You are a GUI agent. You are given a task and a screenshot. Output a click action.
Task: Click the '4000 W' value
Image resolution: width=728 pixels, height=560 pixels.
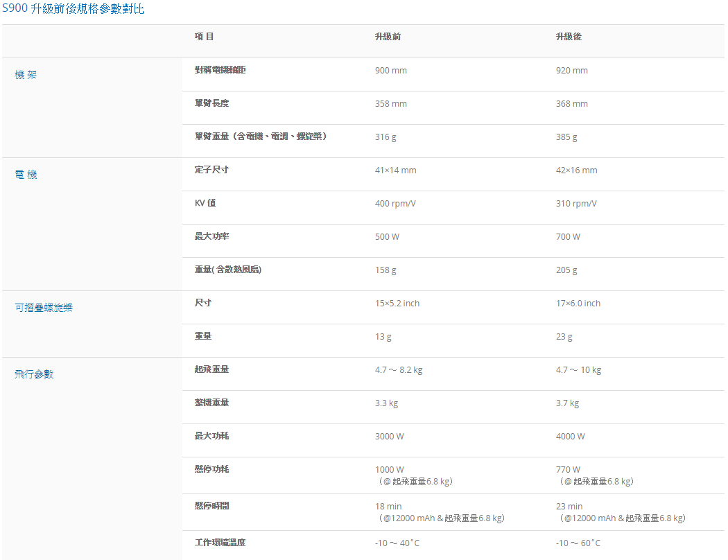coord(571,437)
